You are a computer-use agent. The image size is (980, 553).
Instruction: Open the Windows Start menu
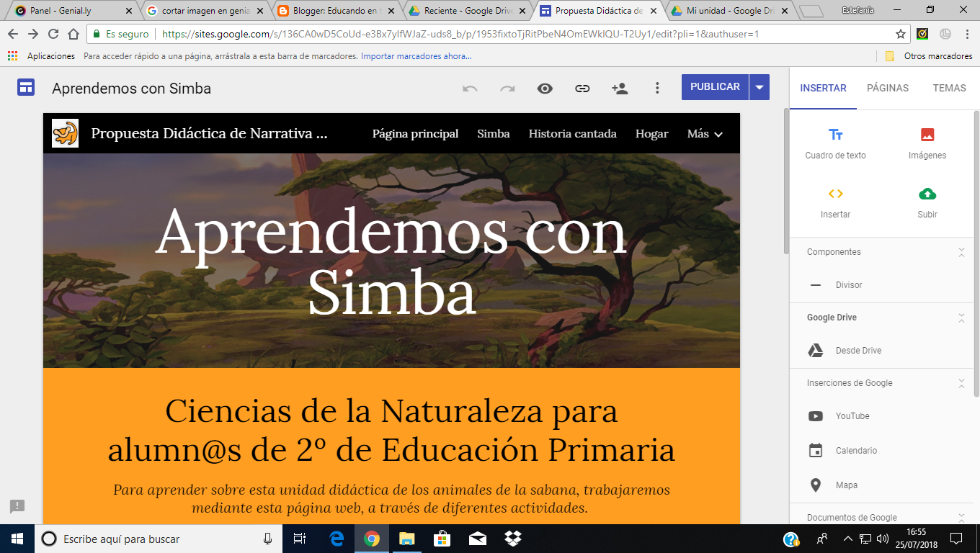tap(17, 539)
